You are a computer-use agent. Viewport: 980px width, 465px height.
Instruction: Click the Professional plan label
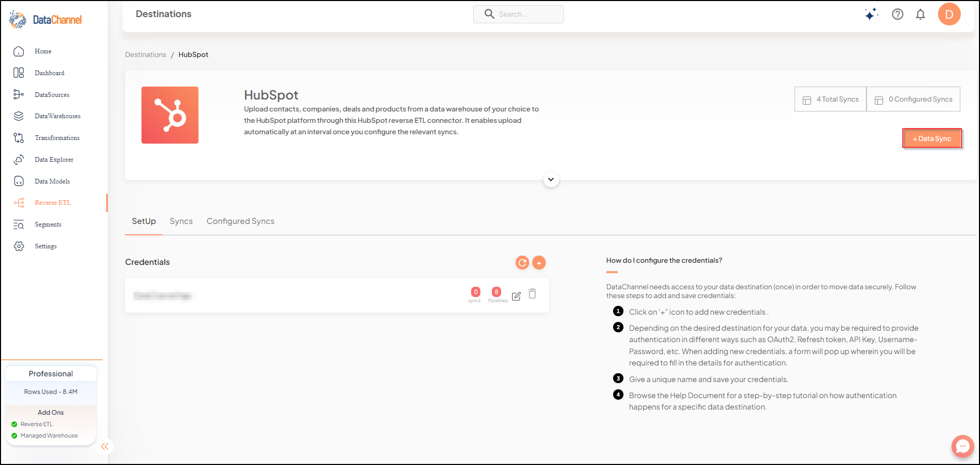click(x=51, y=374)
